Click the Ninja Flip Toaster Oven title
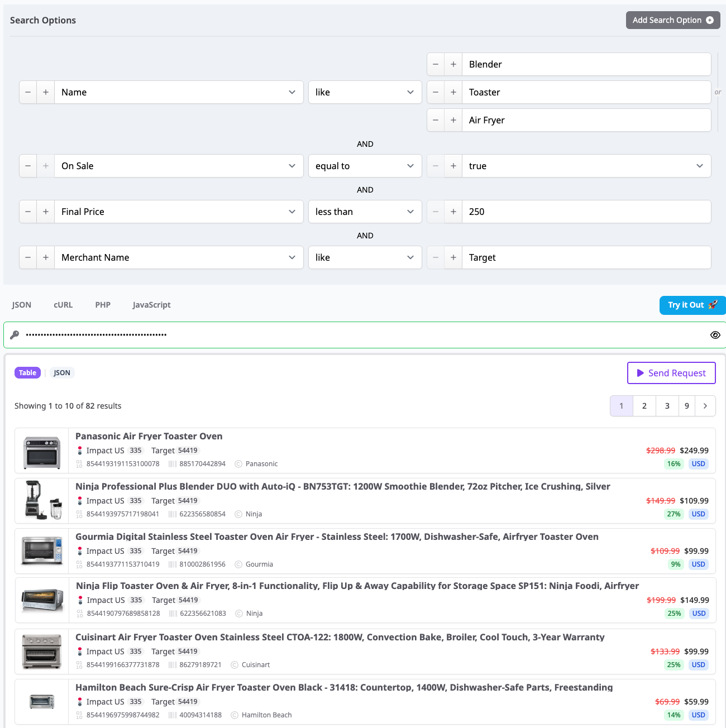This screenshot has width=726, height=728. (357, 586)
